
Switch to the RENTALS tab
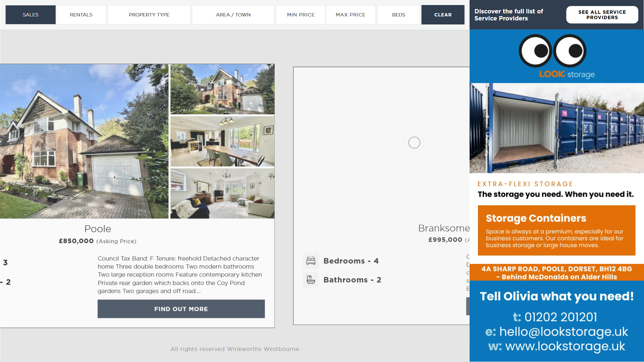click(81, 15)
